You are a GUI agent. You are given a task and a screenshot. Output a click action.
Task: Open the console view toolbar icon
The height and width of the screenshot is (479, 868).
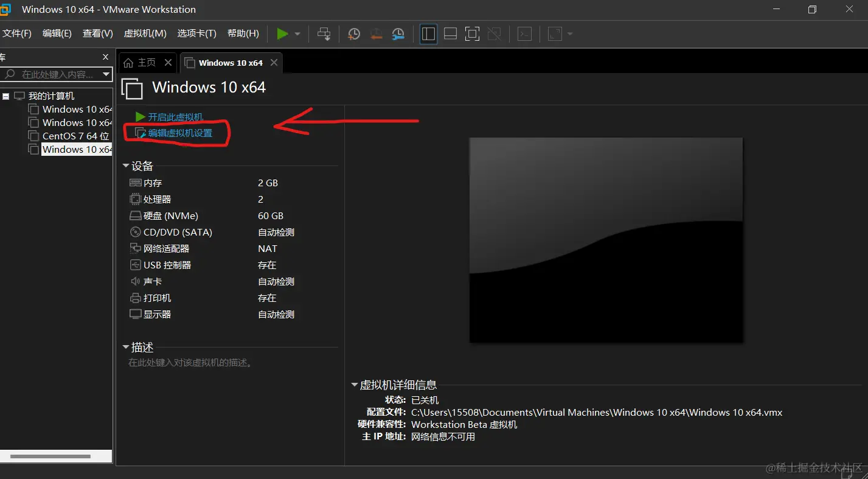(x=524, y=34)
